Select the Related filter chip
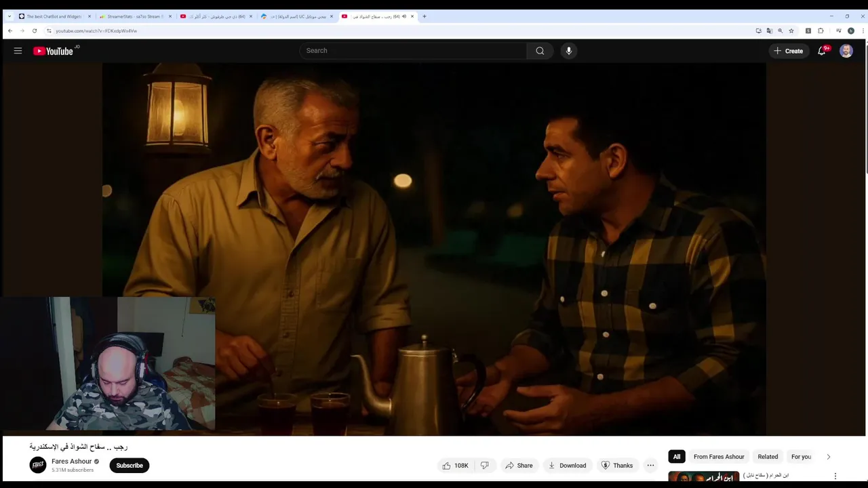The image size is (868, 488). pos(768,457)
